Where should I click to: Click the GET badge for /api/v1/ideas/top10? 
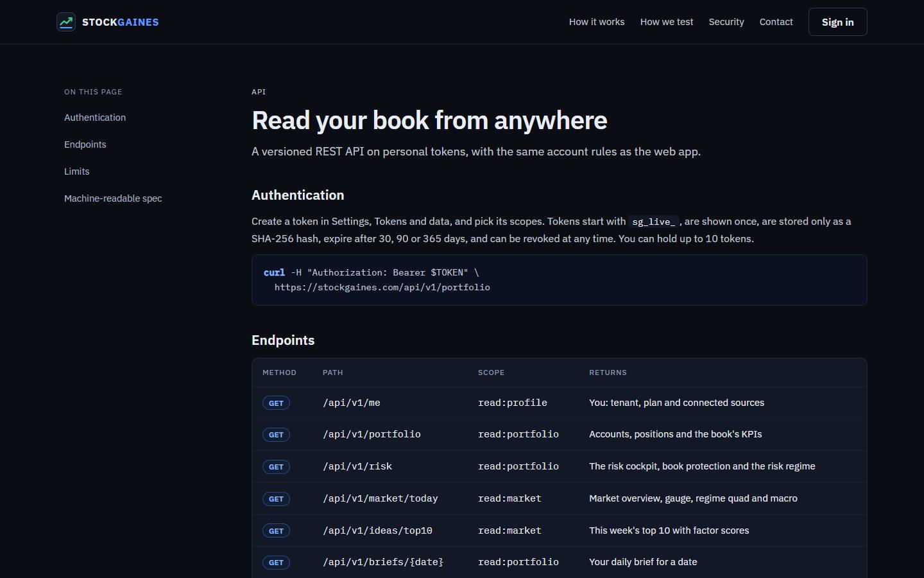276,531
